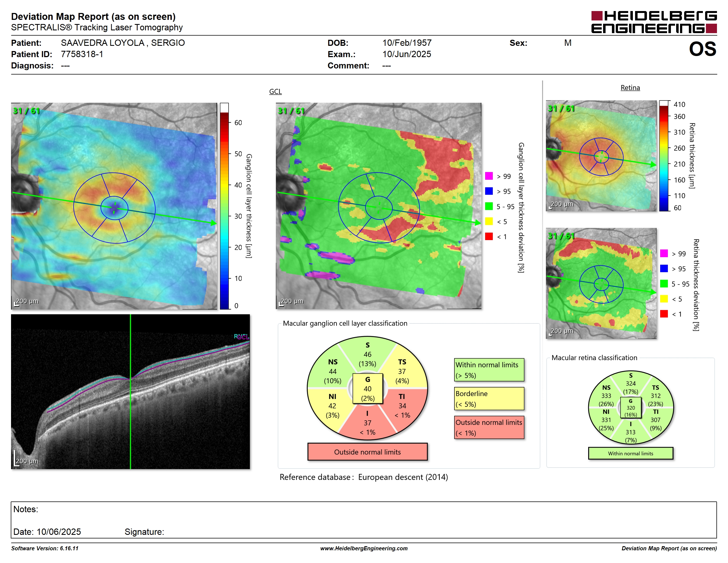Click the retina S sector 324 (17%)

[x=630, y=384]
